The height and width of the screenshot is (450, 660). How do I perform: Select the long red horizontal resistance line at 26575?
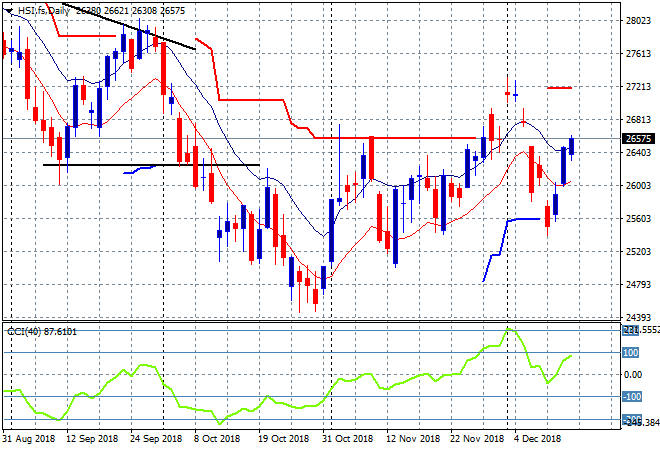click(x=395, y=138)
